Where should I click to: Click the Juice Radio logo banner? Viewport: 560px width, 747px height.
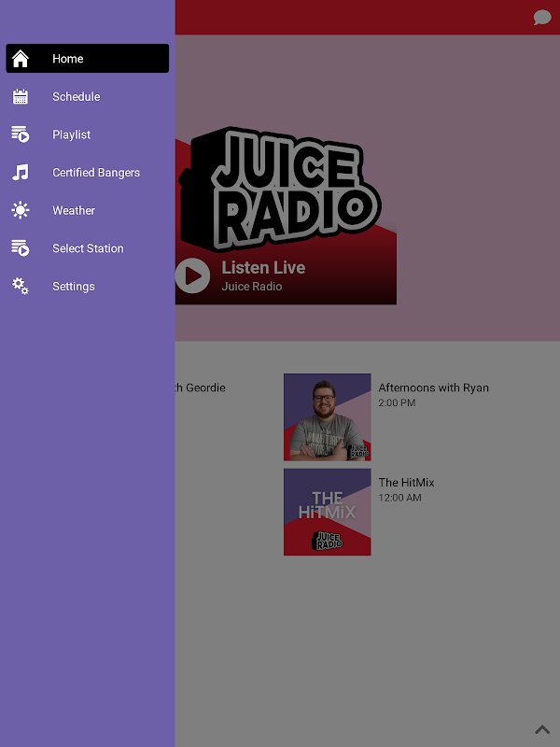point(286,190)
